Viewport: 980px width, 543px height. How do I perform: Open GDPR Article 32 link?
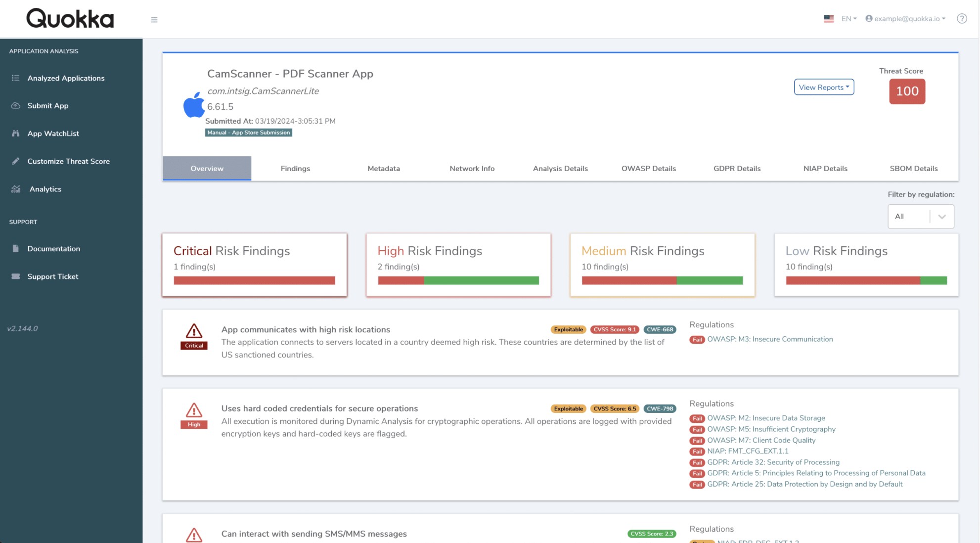773,462
